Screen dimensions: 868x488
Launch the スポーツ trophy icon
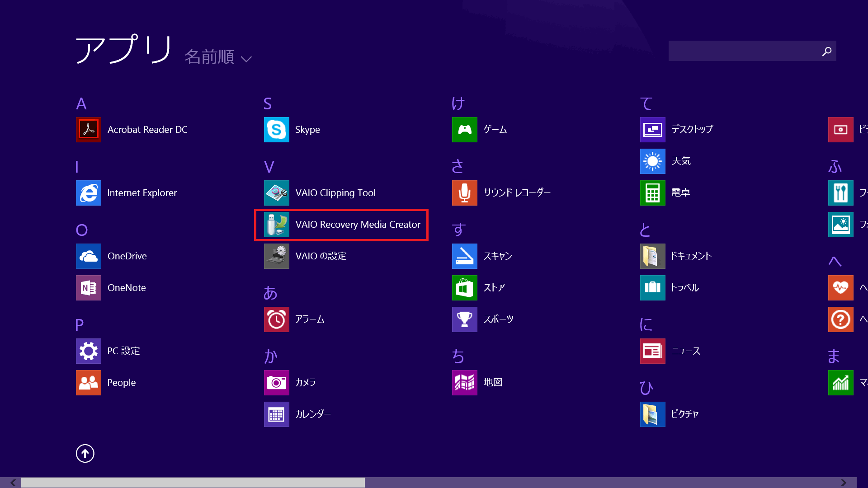(x=465, y=319)
